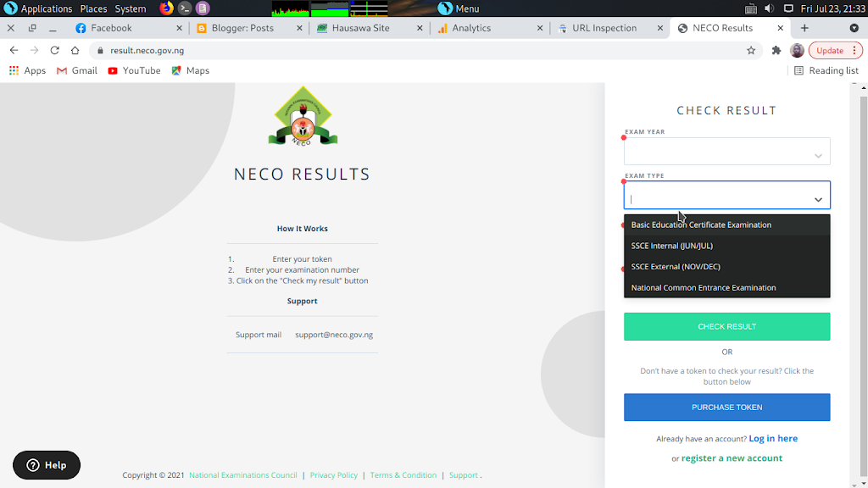Screen dimensions: 868x488
Task: Switch to the Hausawa Site tab
Action: point(368,28)
